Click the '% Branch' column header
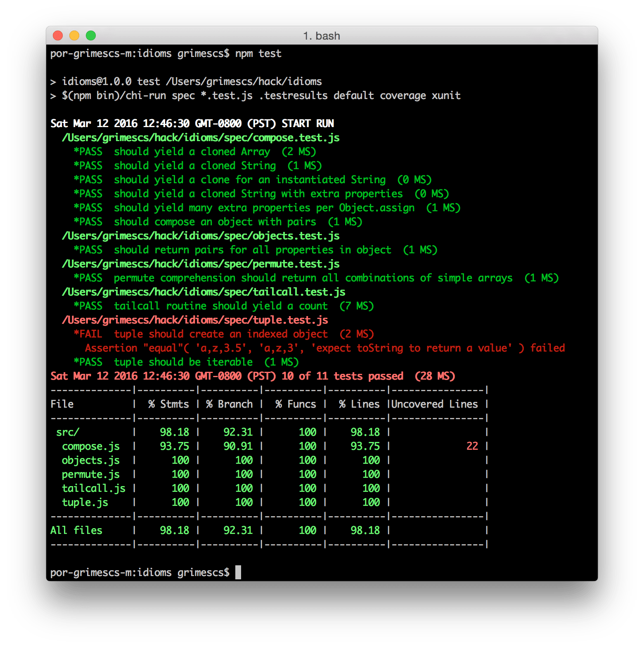 coord(230,404)
